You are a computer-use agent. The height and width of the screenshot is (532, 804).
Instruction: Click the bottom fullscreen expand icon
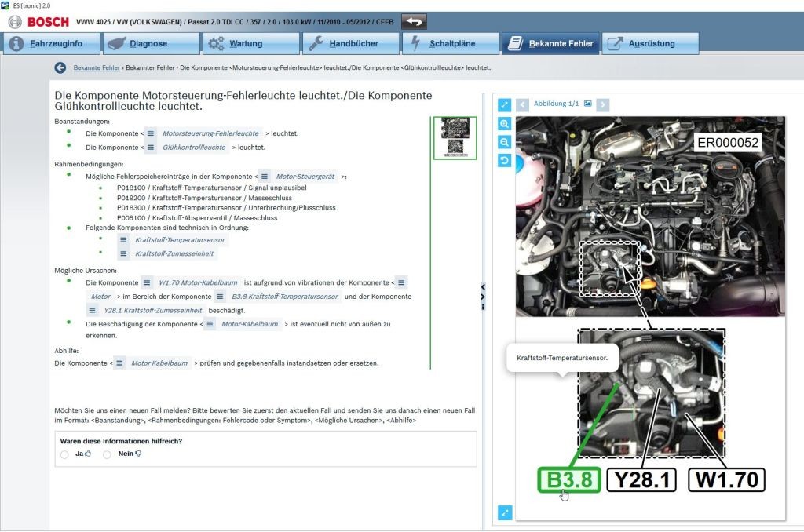click(x=505, y=512)
